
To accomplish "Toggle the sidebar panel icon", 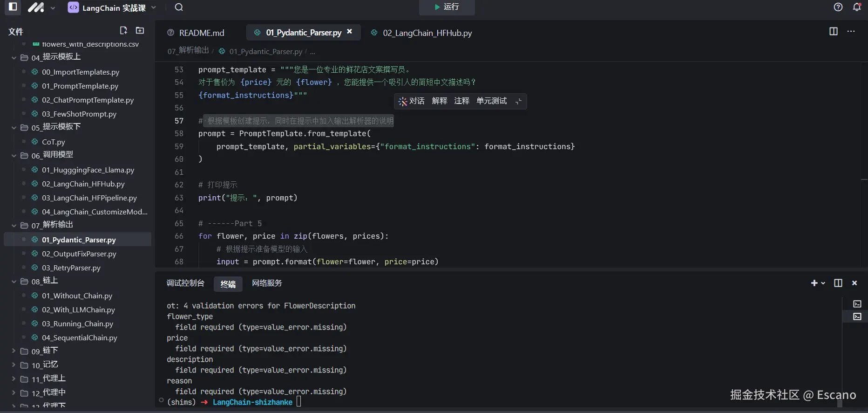I will pos(13,7).
